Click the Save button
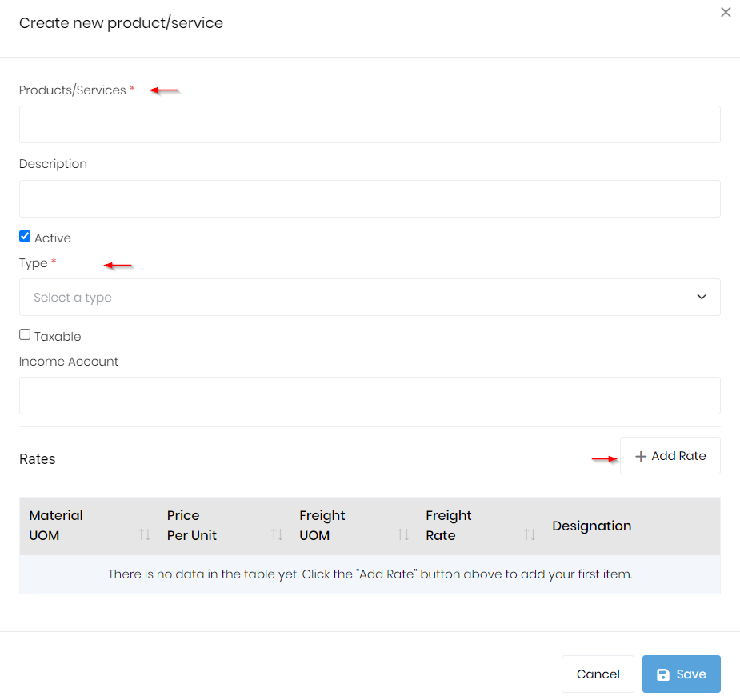740x700 pixels. 681,674
